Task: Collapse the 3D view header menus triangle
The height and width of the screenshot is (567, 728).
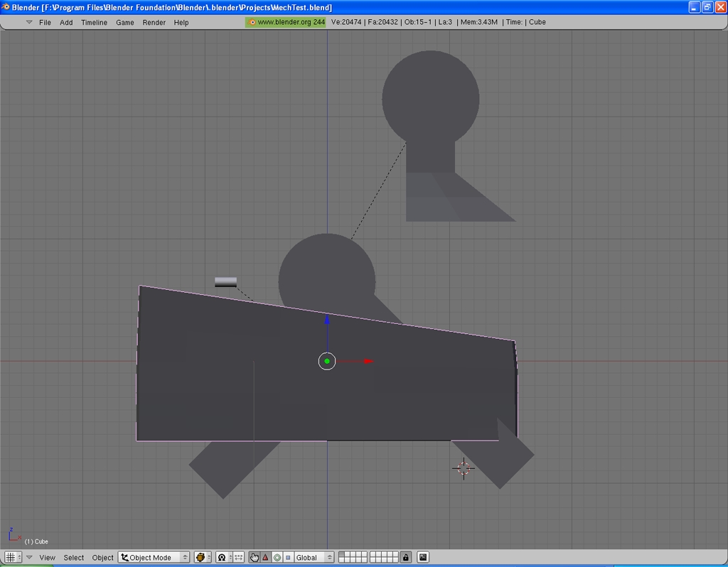Action: click(29, 557)
